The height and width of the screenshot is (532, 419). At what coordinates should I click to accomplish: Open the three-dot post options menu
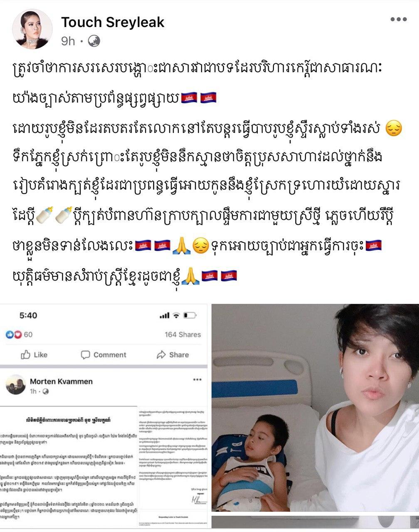(x=399, y=20)
